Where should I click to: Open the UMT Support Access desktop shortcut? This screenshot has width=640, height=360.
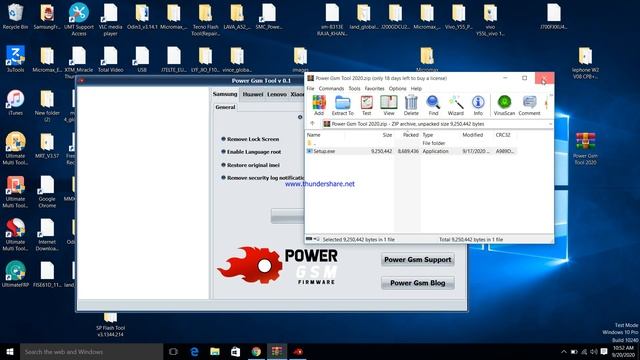click(x=79, y=19)
